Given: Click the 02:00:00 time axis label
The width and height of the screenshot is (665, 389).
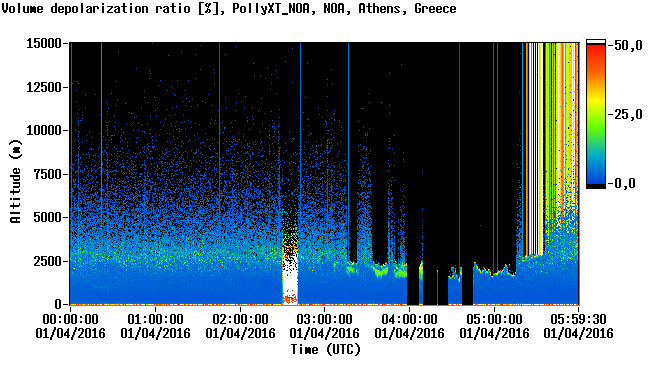Looking at the screenshot, I should click(240, 319).
